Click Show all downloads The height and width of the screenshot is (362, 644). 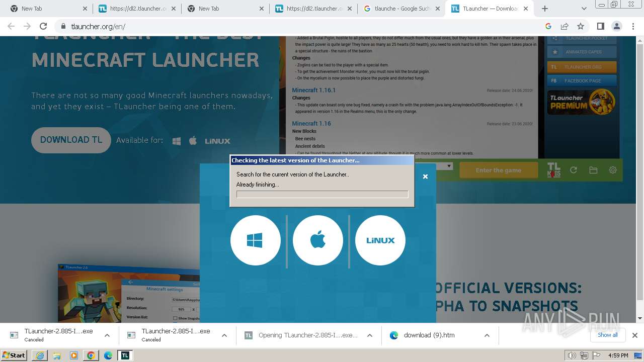pos(607,335)
